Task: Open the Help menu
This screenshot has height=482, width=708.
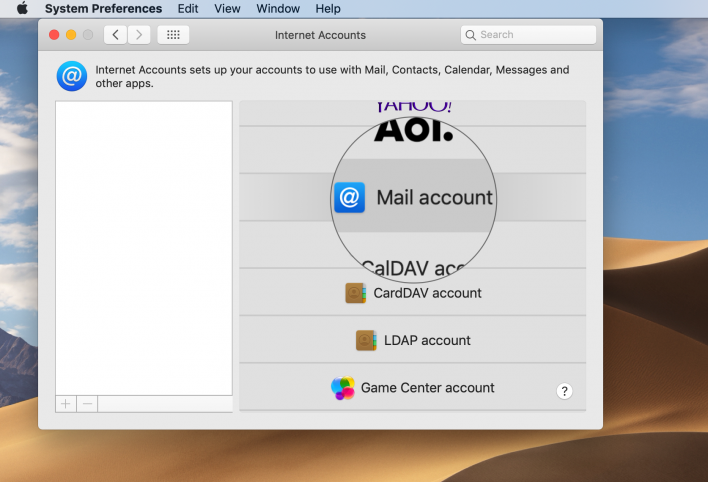Action: [328, 9]
